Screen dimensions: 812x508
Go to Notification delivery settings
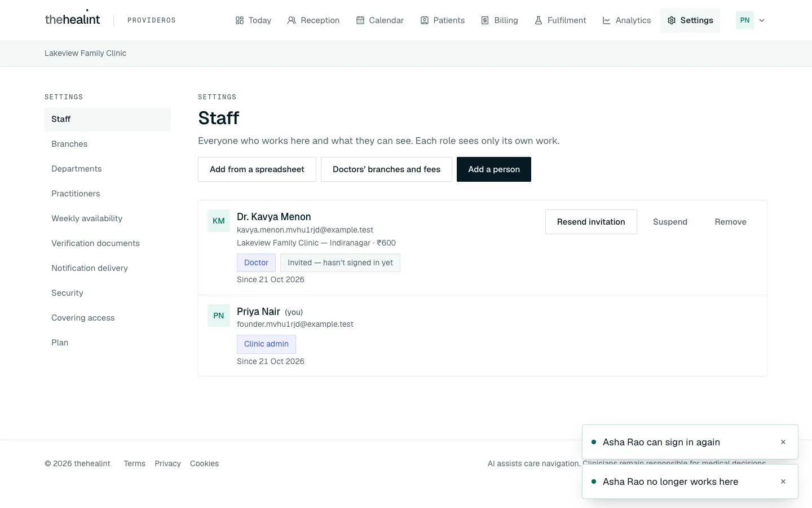108,268
